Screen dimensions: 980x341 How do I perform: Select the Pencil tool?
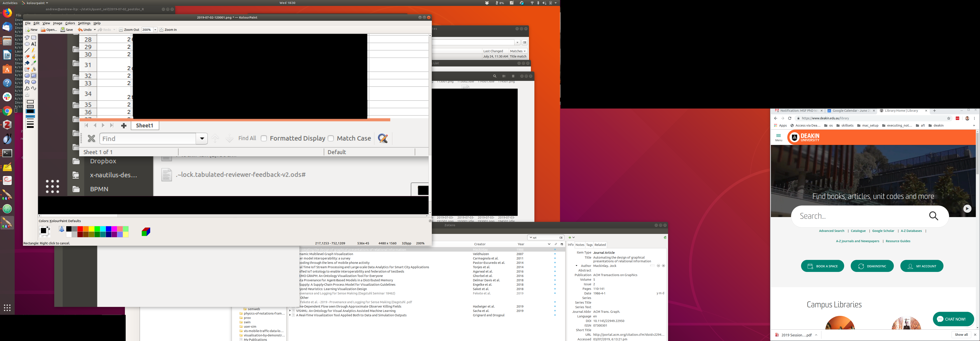(34, 50)
